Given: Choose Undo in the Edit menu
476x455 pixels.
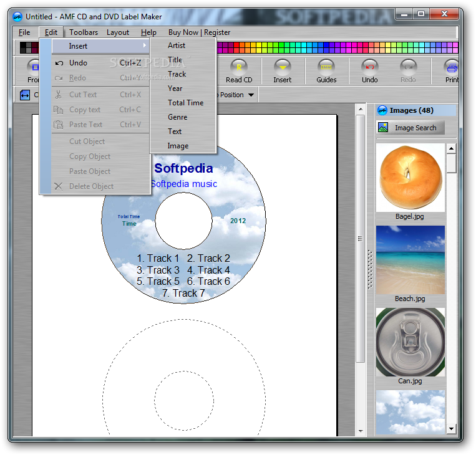Looking at the screenshot, I should pyautogui.click(x=100, y=63).
